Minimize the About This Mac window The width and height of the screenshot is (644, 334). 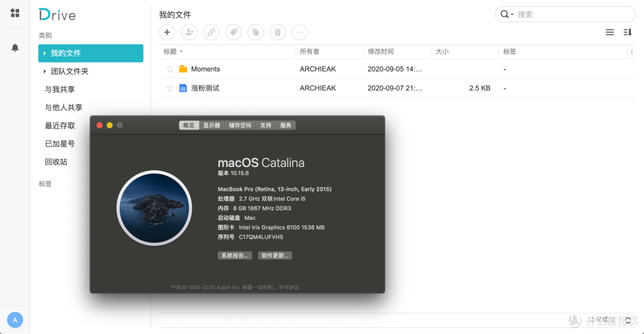coord(110,125)
